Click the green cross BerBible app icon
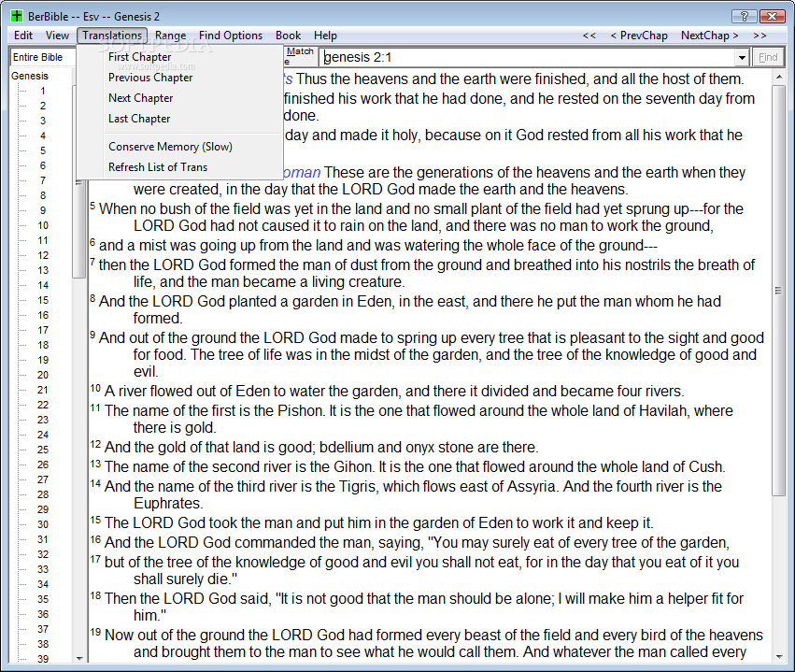 coord(17,16)
